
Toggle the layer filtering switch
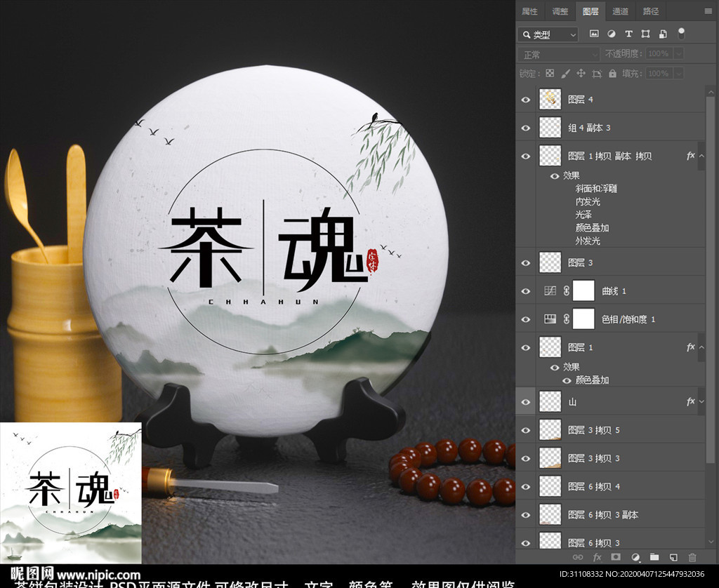coord(681,34)
